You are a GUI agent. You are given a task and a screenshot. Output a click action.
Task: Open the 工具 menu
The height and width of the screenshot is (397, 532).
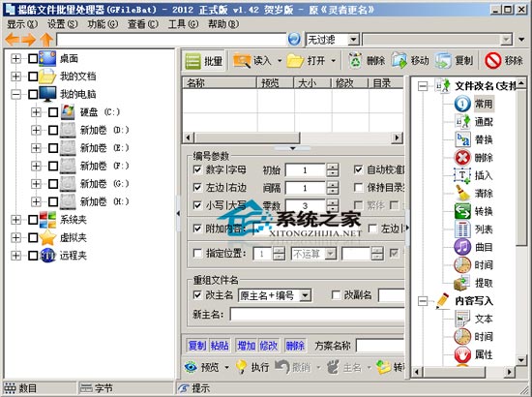pyautogui.click(x=183, y=24)
